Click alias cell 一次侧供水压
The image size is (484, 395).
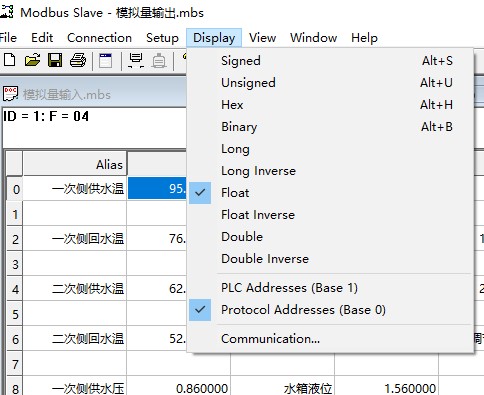pyautogui.click(x=75, y=387)
